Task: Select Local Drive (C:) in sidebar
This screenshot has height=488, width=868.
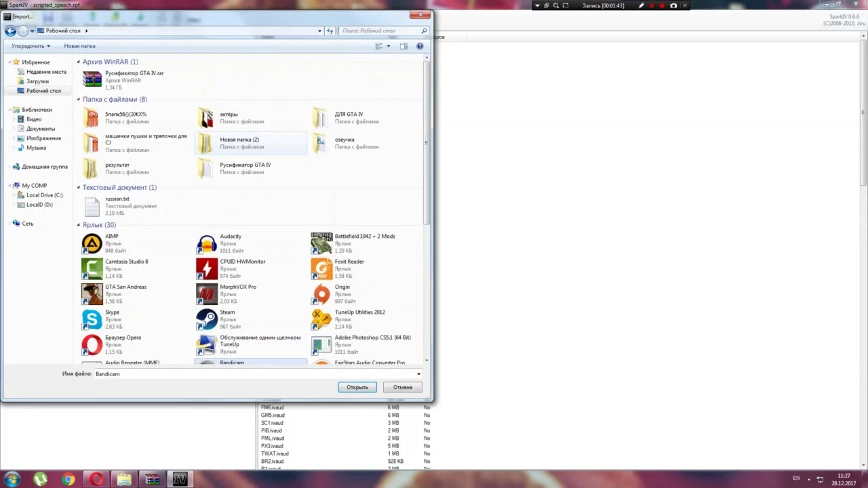Action: [x=44, y=195]
